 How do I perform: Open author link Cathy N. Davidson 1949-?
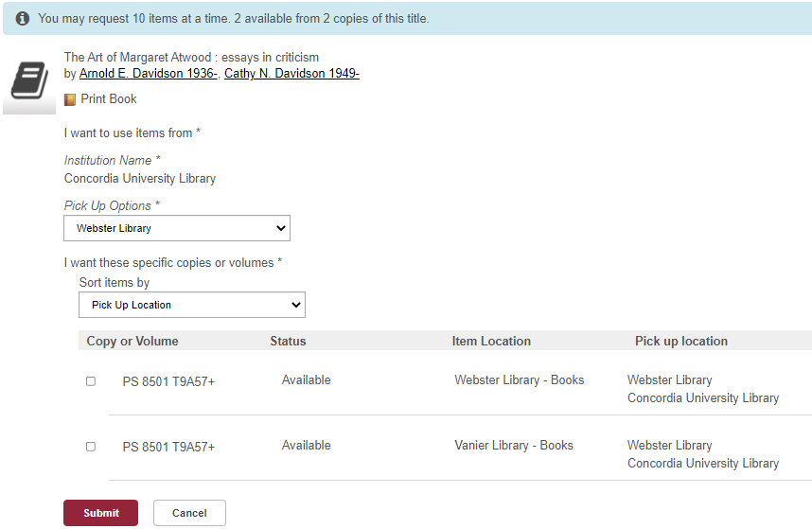(291, 74)
